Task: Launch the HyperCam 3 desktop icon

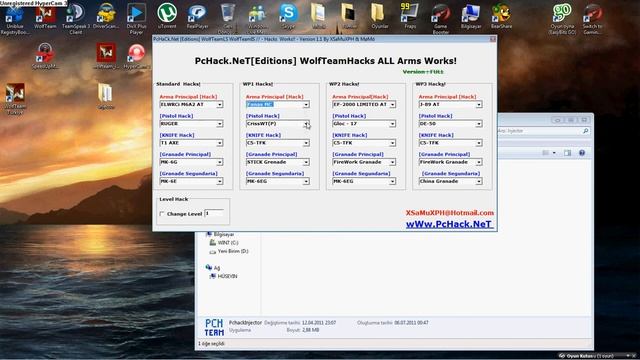Action: pyautogui.click(x=136, y=56)
